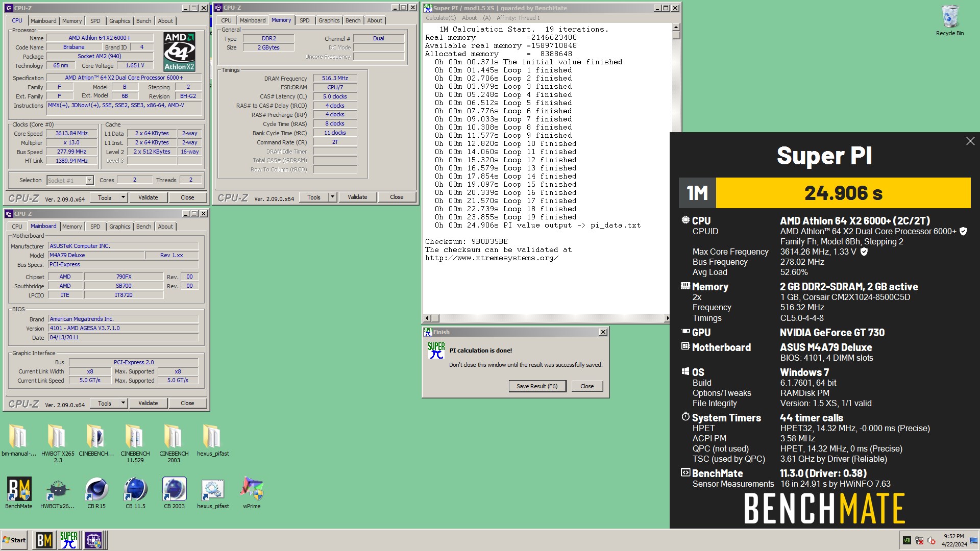980x551 pixels.
Task: Expand Tools dropdown arrow in CPU-Z Mainboard window
Action: (123, 403)
